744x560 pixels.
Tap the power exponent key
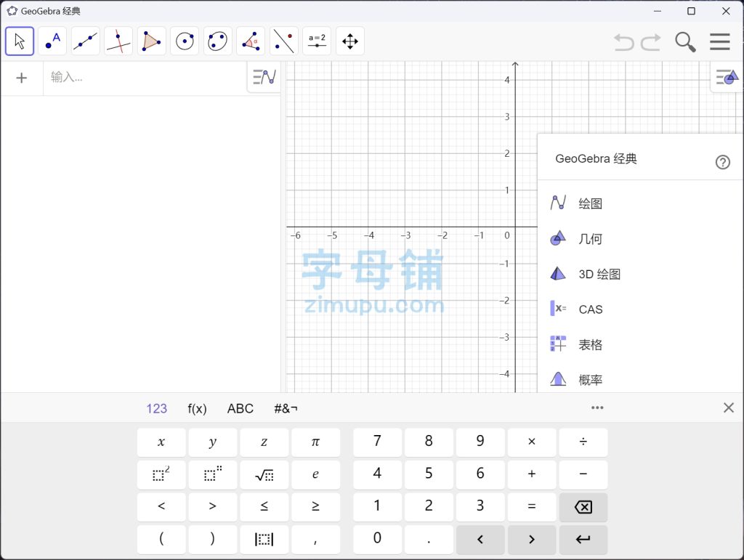213,474
